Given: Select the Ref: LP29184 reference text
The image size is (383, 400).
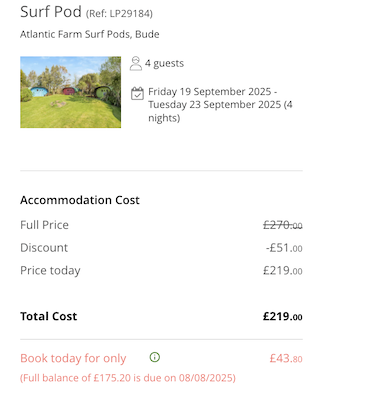Looking at the screenshot, I should click(119, 14).
